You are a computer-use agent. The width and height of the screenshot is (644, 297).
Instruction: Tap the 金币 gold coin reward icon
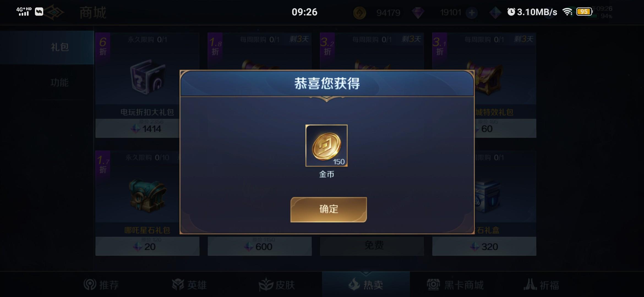point(326,145)
